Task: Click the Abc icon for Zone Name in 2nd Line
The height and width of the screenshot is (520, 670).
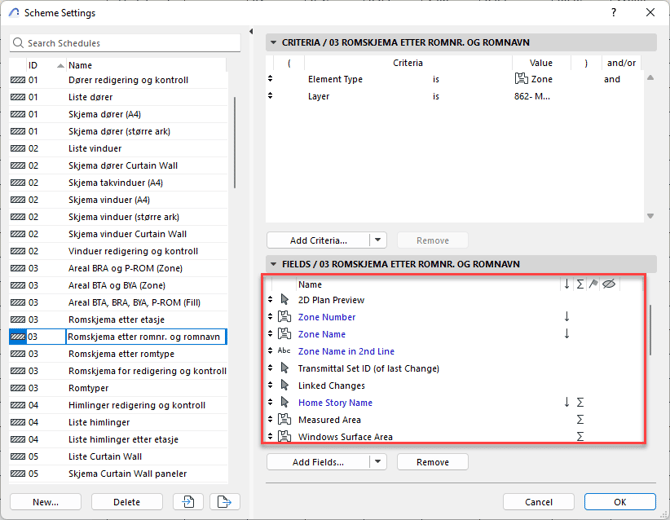Action: (x=284, y=351)
